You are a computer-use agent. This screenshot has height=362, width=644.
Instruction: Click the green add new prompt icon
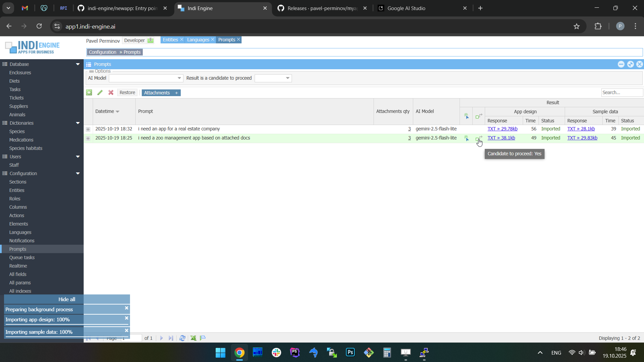click(89, 93)
